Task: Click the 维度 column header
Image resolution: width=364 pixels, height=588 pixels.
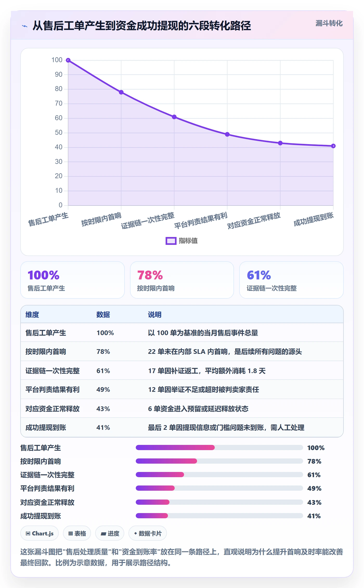Action: [32, 315]
